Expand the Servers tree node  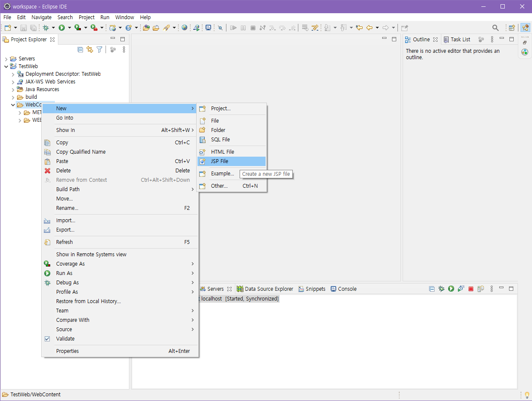(x=6, y=59)
